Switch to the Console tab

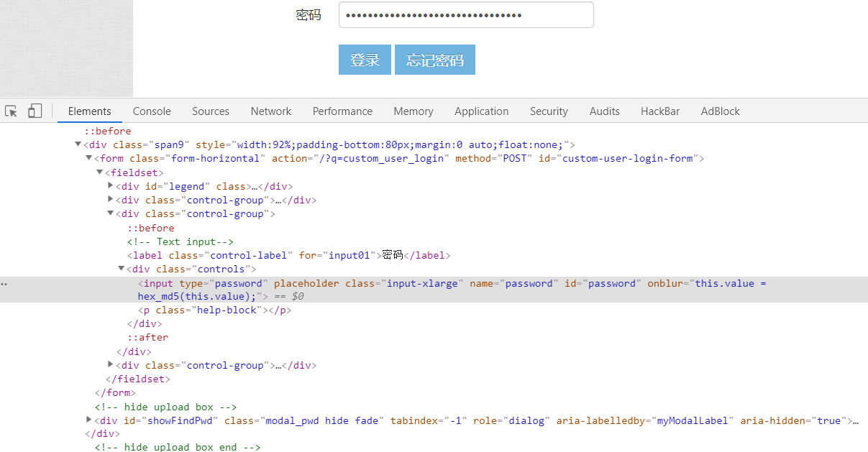point(152,111)
